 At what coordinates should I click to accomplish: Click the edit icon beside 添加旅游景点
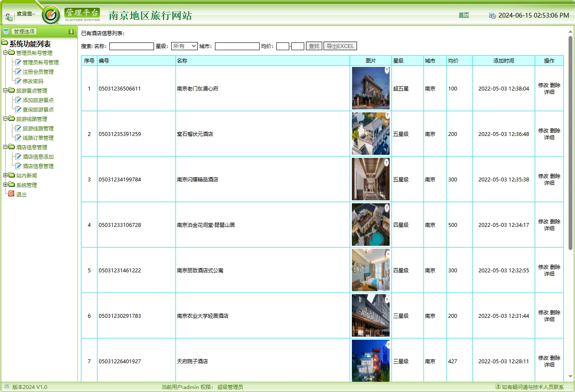(x=18, y=100)
